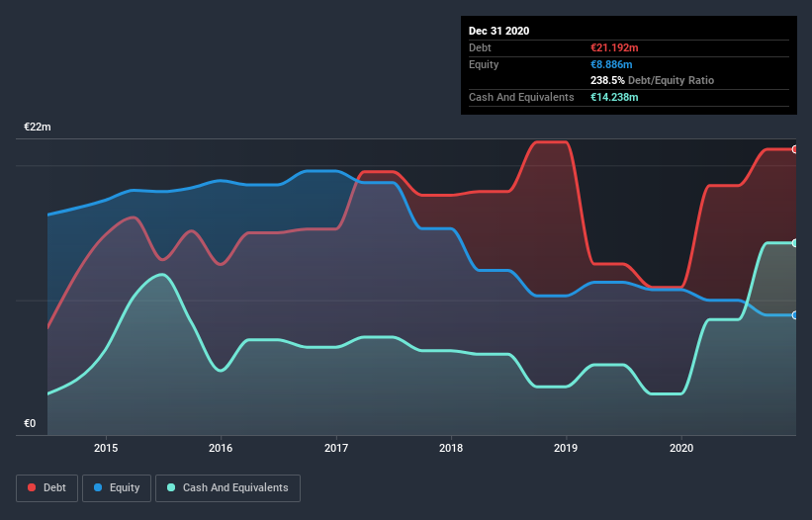Click Cash And Equivalents label in tooltip
812x520 pixels.
pos(521,97)
